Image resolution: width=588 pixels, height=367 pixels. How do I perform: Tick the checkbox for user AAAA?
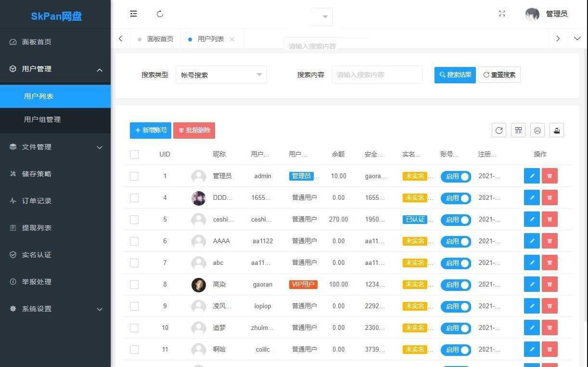(134, 241)
